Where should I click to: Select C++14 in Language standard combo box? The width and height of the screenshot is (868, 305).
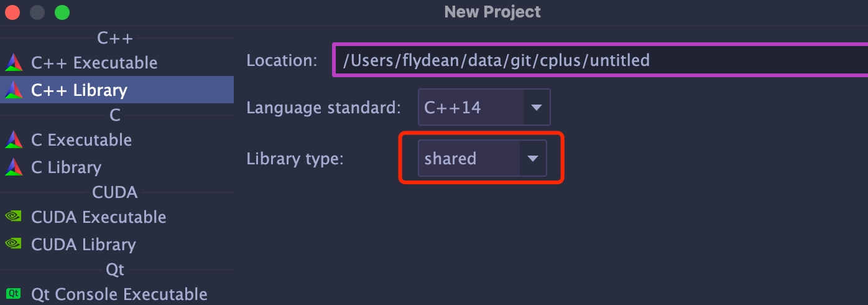[x=470, y=108]
